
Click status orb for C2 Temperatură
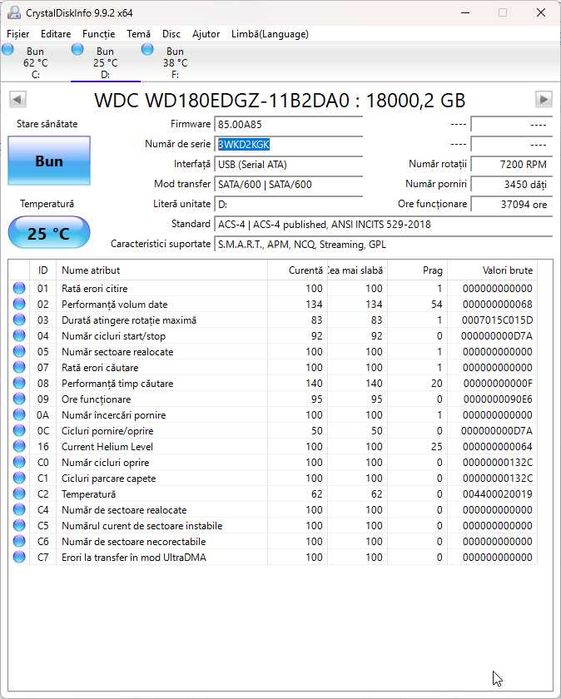coord(19,494)
